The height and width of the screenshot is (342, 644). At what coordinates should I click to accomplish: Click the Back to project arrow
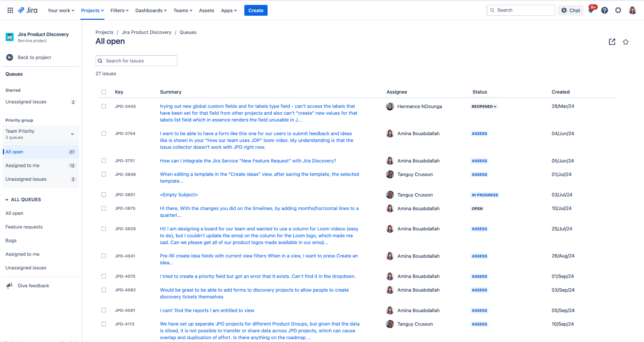(x=10, y=57)
